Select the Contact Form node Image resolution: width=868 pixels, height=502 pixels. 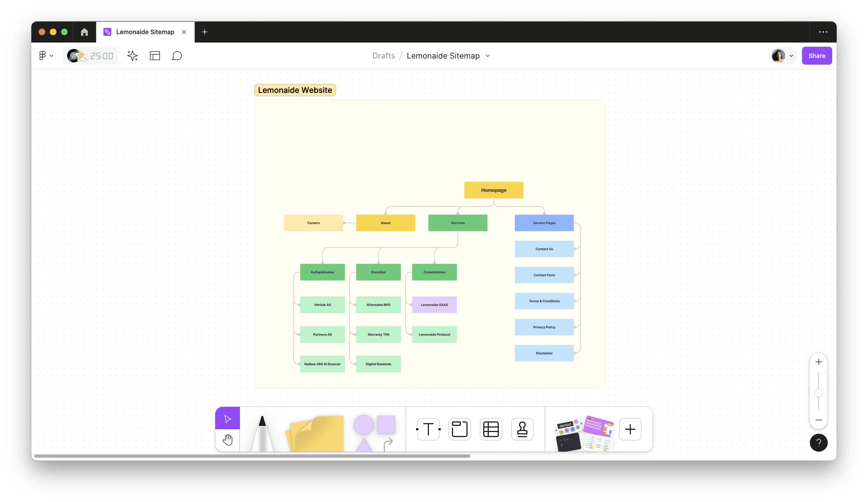(544, 275)
